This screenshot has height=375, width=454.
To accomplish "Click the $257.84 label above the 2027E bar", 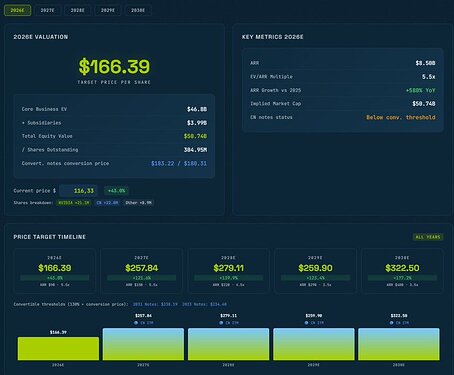I will pyautogui.click(x=143, y=316).
